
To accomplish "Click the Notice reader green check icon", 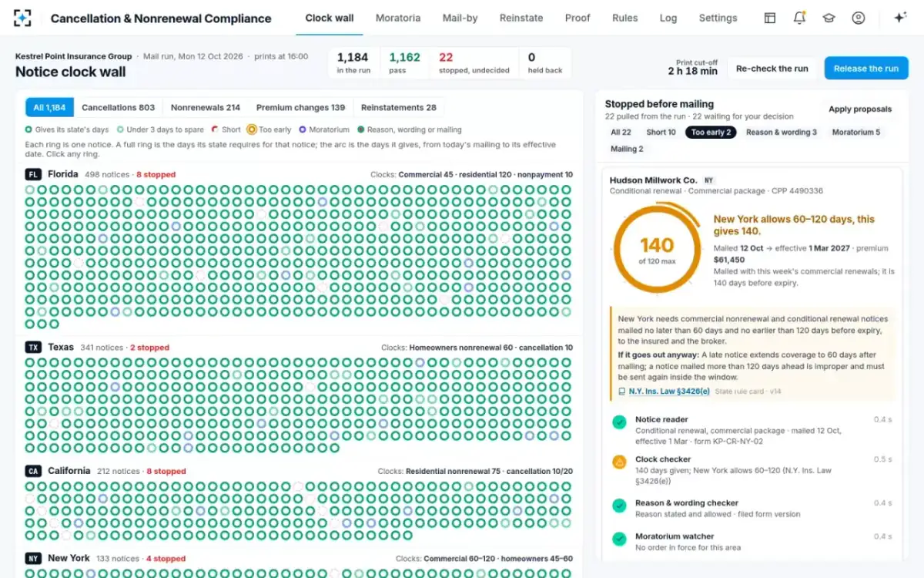I will 619,422.
